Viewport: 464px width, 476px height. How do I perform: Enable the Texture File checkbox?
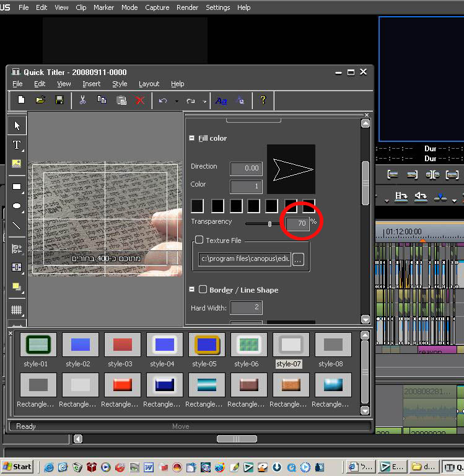199,240
